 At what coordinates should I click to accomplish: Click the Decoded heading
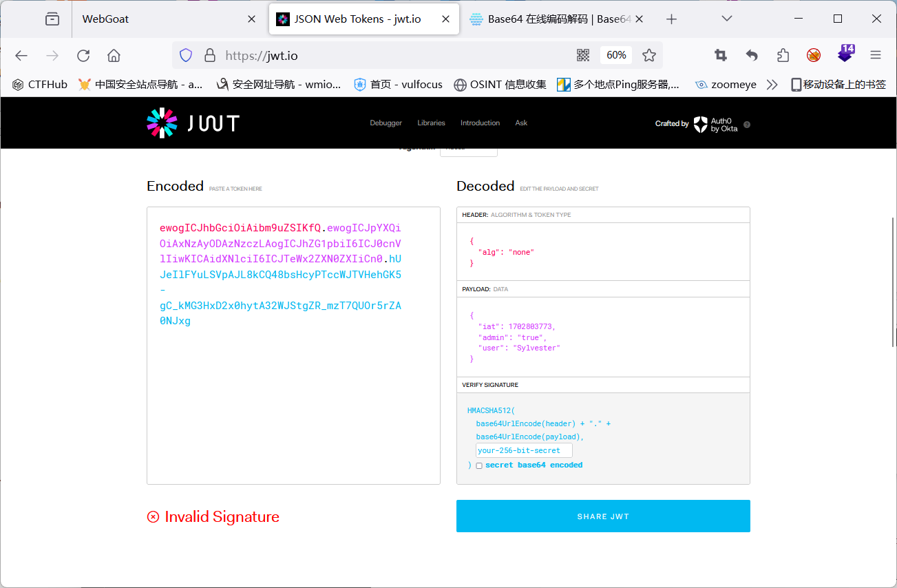coord(485,186)
